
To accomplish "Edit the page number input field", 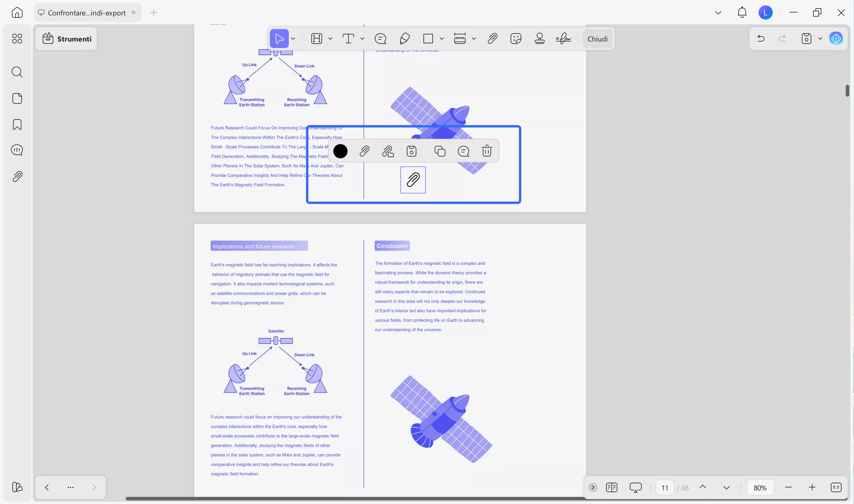I will pos(665,487).
